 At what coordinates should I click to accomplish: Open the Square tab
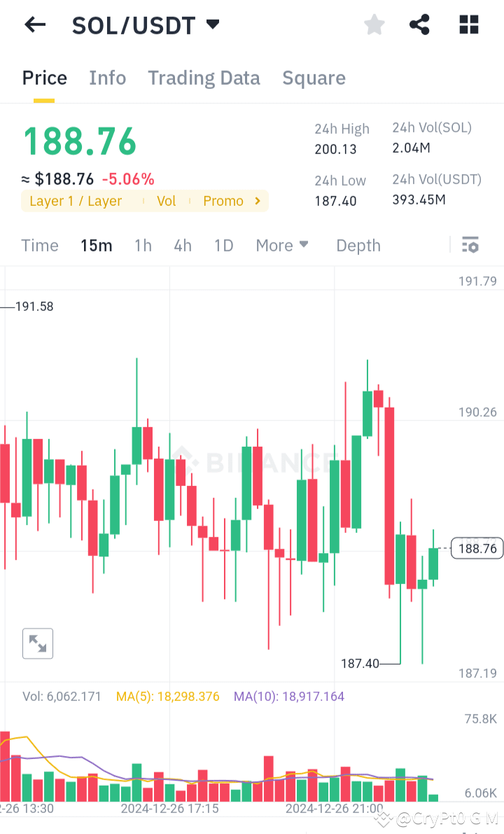click(x=314, y=78)
